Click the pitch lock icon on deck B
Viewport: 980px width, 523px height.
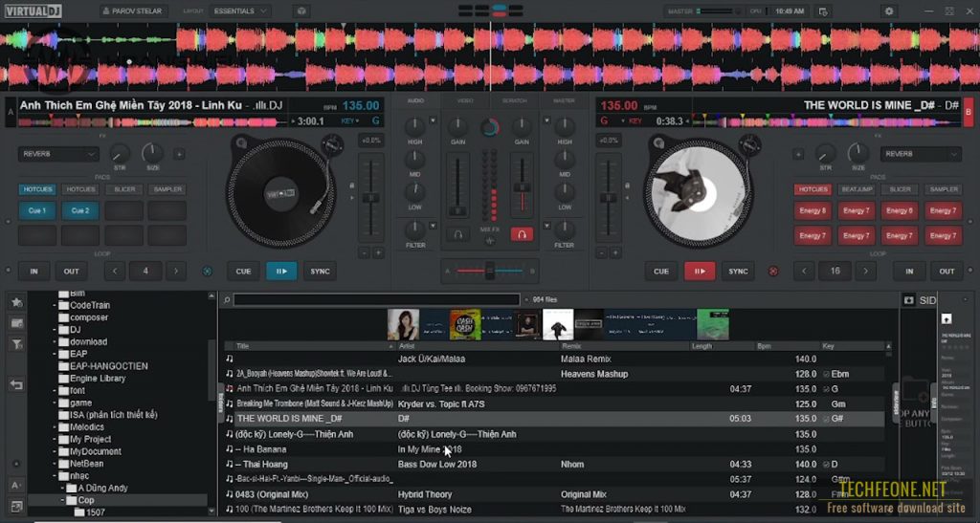[627, 186]
